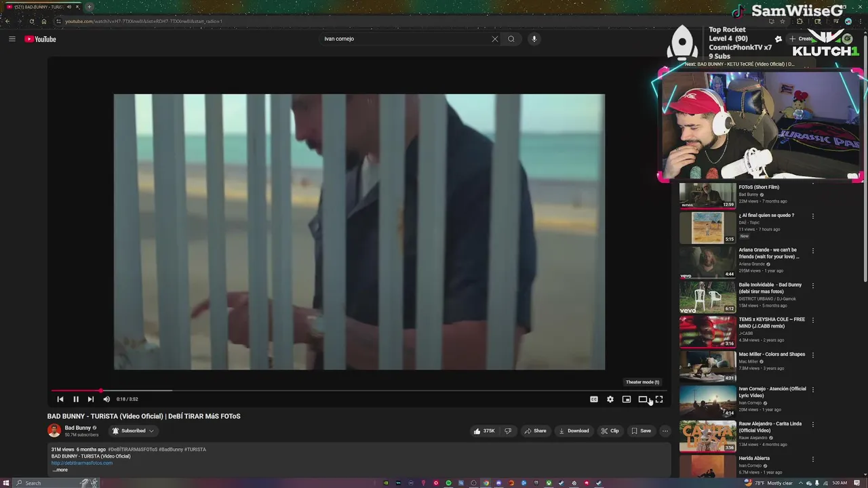Reload the page in the browser
This screenshot has height=488, width=868.
31,21
